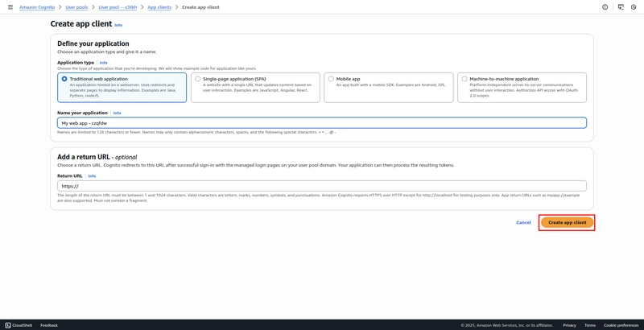Navigate to User pools breadcrumb
Image resolution: width=644 pixels, height=330 pixels.
(76, 7)
